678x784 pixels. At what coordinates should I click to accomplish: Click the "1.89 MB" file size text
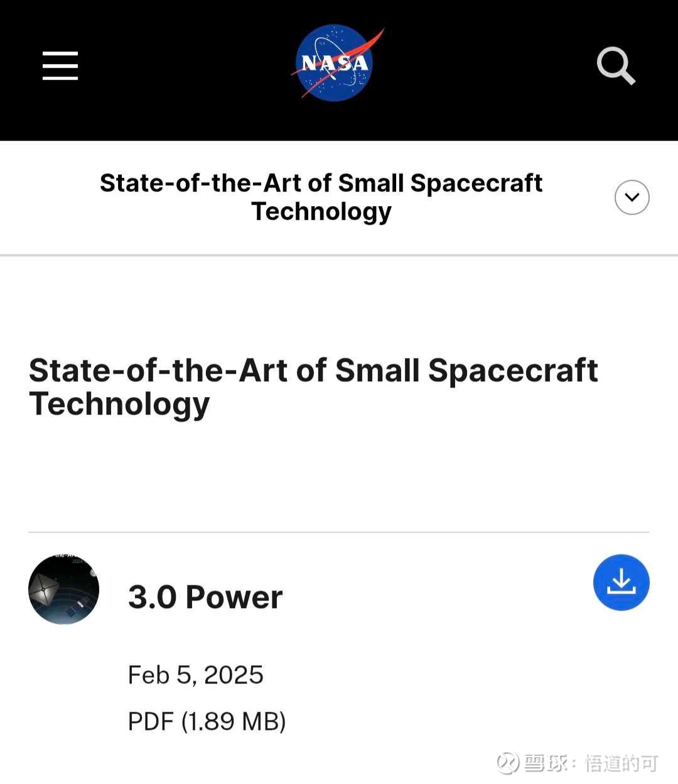point(233,721)
